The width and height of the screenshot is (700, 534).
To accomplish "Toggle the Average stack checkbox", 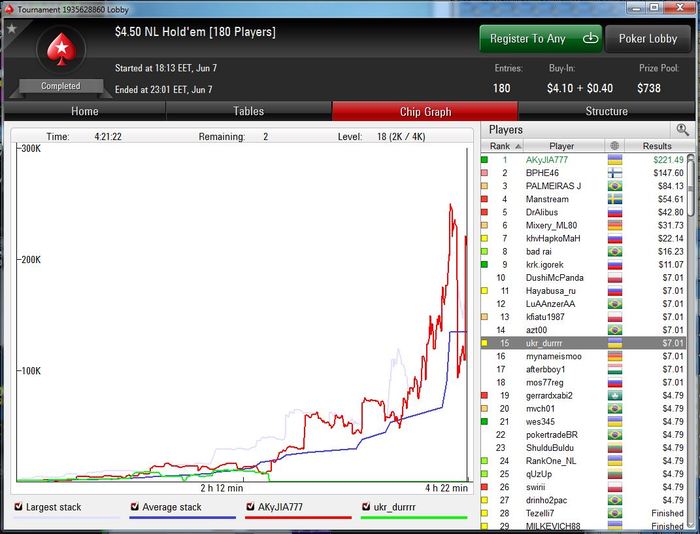I will 134,506.
